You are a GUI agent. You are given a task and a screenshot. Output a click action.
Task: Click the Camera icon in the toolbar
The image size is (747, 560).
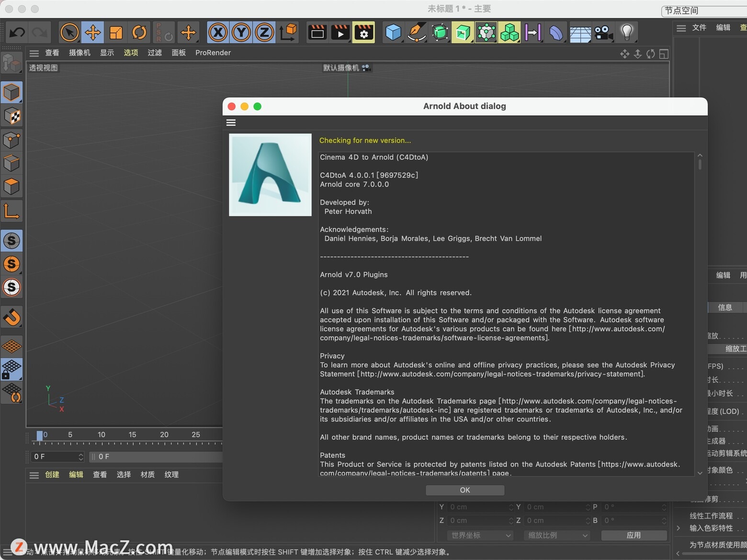pos(603,32)
